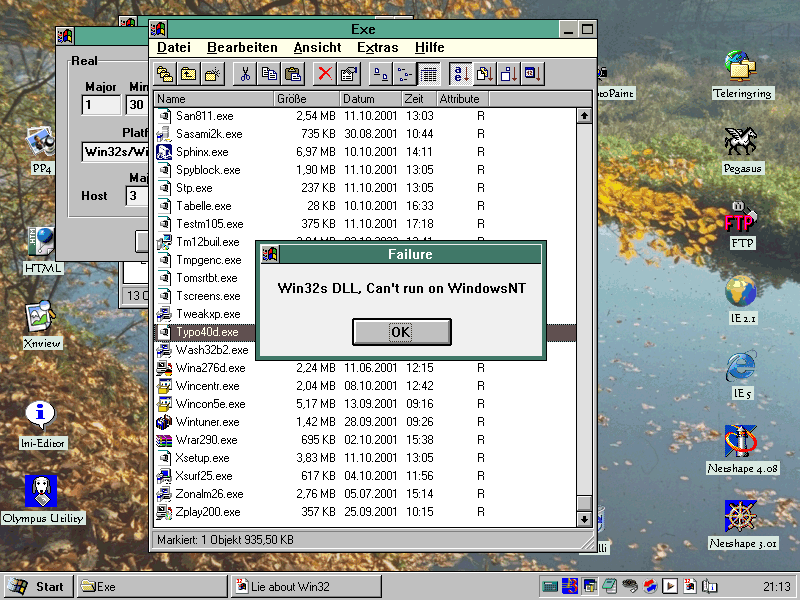Click the scissors Cut icon
The height and width of the screenshot is (600, 800).
(x=244, y=73)
